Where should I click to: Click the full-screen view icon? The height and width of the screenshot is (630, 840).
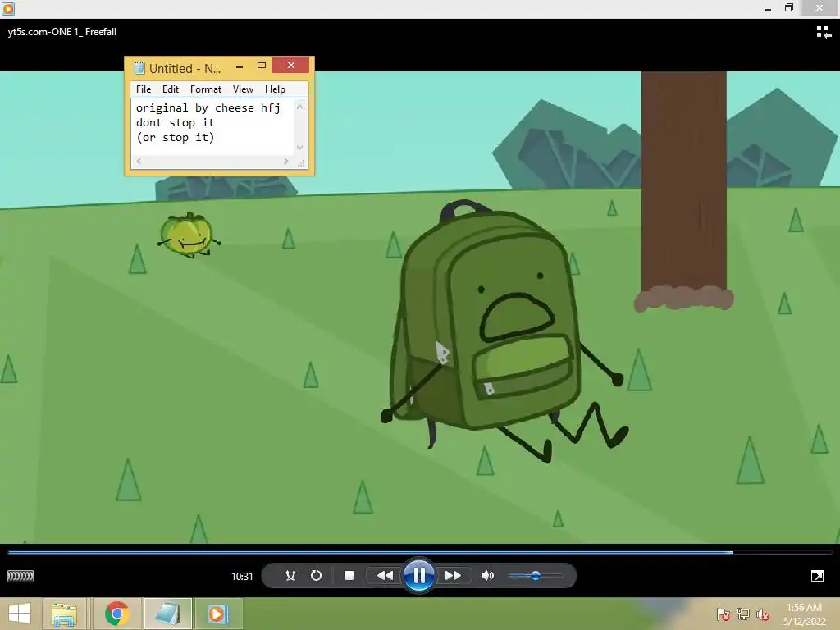point(818,576)
